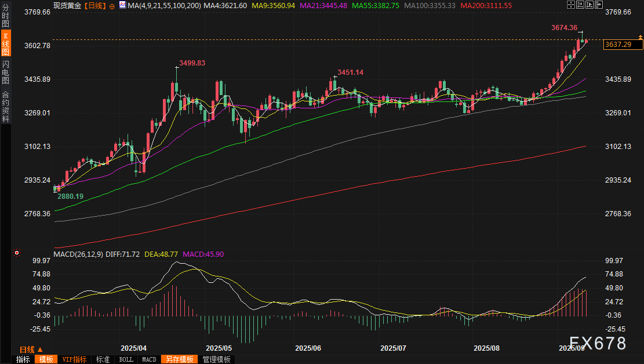Click the current price label 3637.29
This screenshot has height=364, width=644.
click(x=617, y=44)
